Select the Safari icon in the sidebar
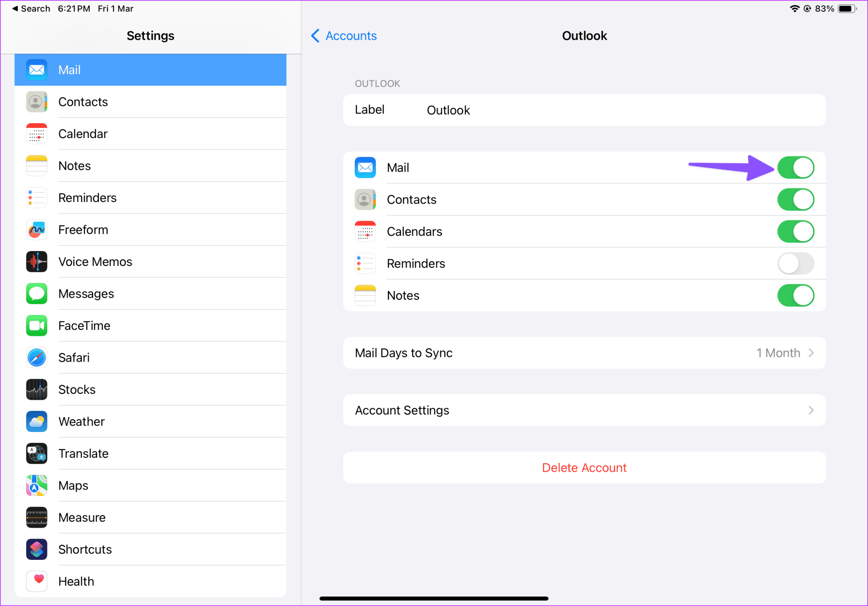 tap(36, 357)
